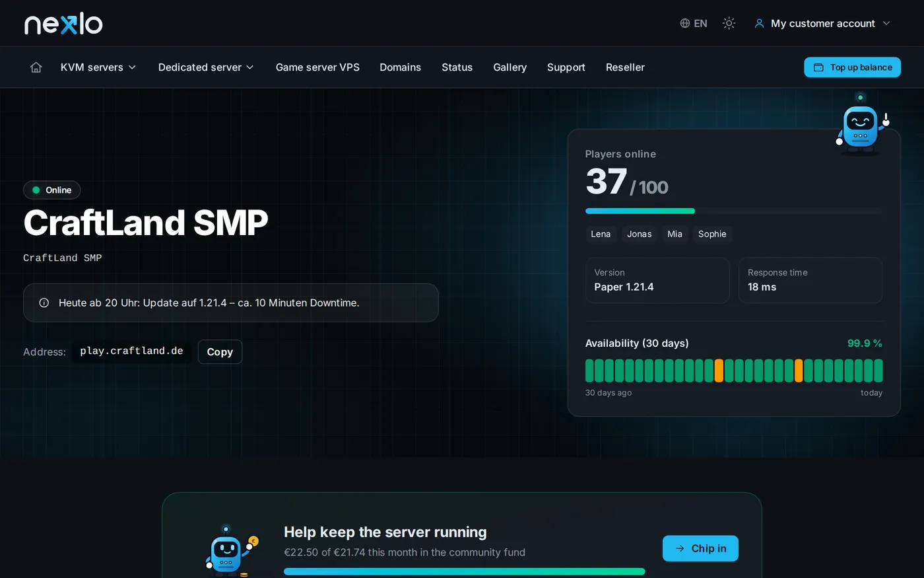This screenshot has height=578, width=924.
Task: Click the today label under availability
Action: click(x=871, y=392)
